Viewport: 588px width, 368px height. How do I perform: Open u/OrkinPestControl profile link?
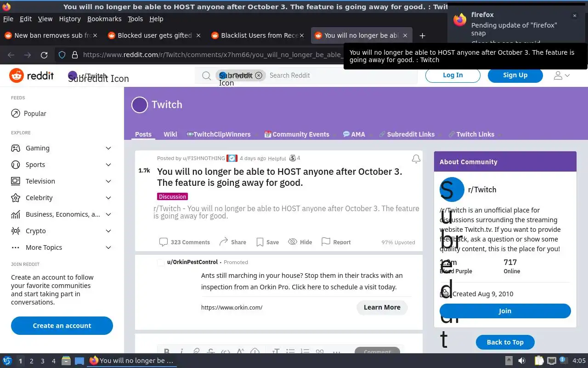(192, 262)
